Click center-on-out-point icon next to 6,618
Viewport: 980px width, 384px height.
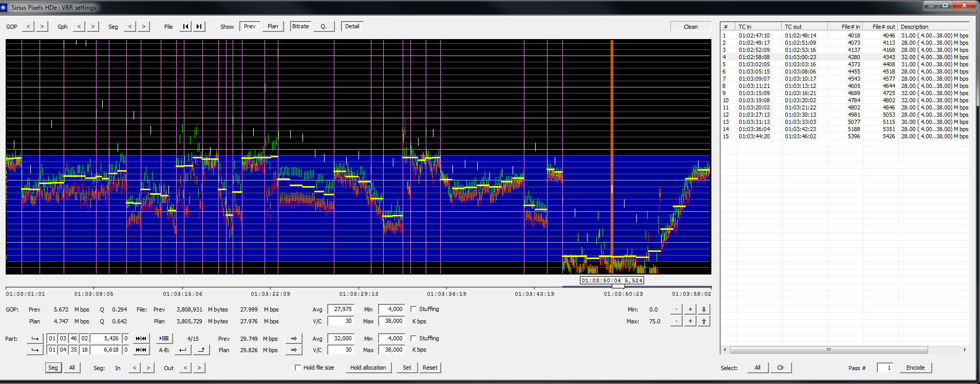[141, 350]
